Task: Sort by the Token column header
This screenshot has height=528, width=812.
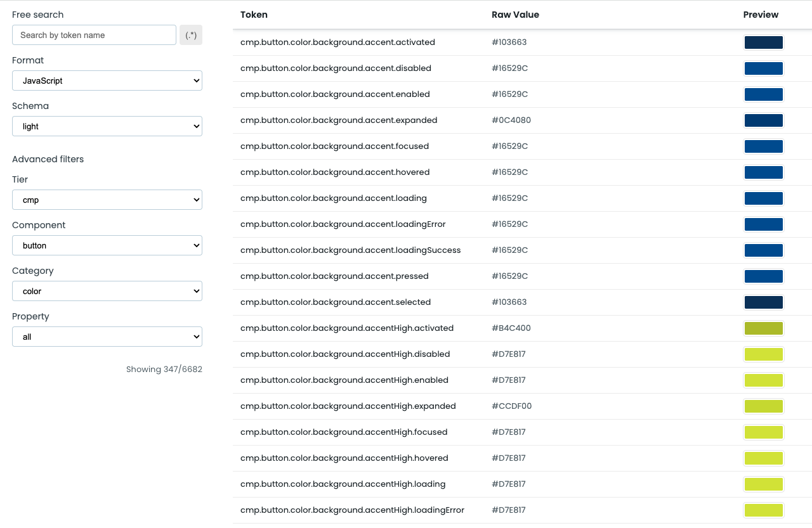Action: (254, 15)
